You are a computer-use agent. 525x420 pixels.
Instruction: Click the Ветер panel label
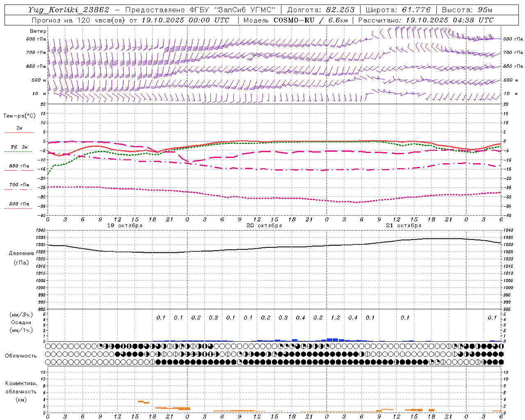38,31
